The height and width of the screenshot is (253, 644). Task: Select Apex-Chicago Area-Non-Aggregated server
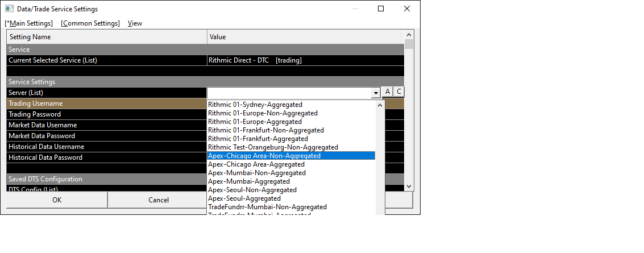tap(291, 156)
